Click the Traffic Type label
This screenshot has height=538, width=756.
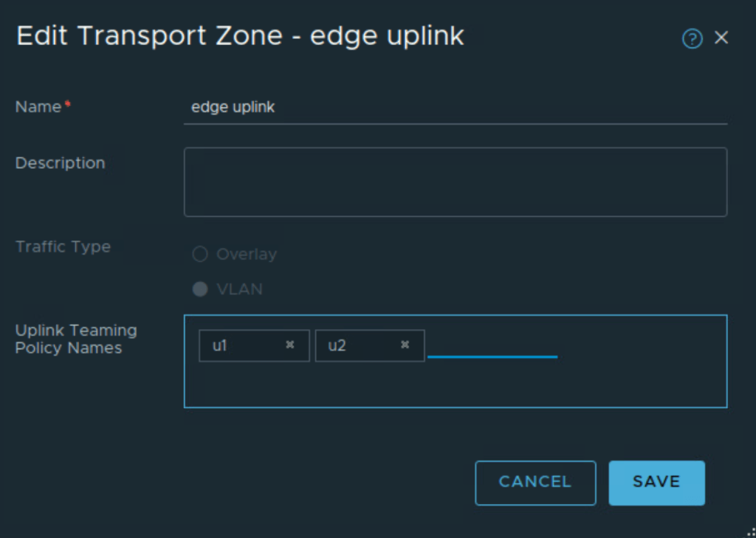(63, 246)
